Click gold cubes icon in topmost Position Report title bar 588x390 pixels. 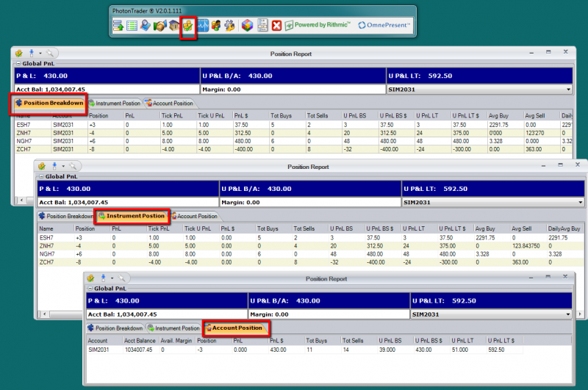(19, 53)
